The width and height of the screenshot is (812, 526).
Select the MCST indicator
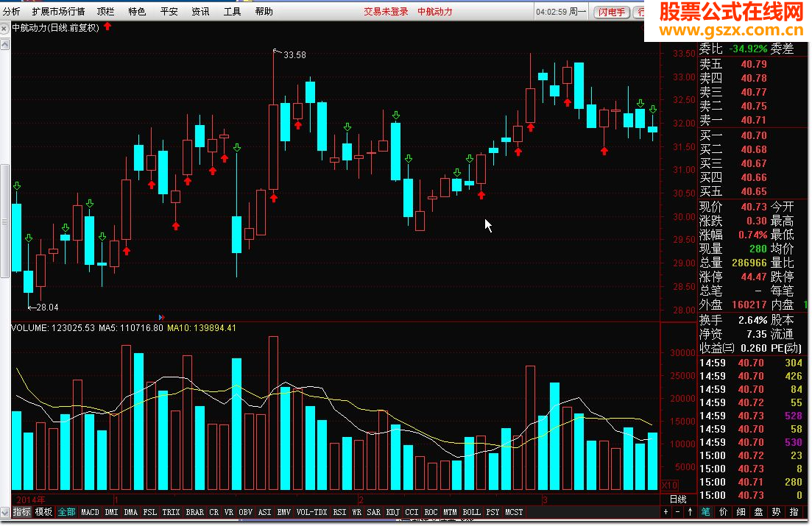click(x=515, y=512)
